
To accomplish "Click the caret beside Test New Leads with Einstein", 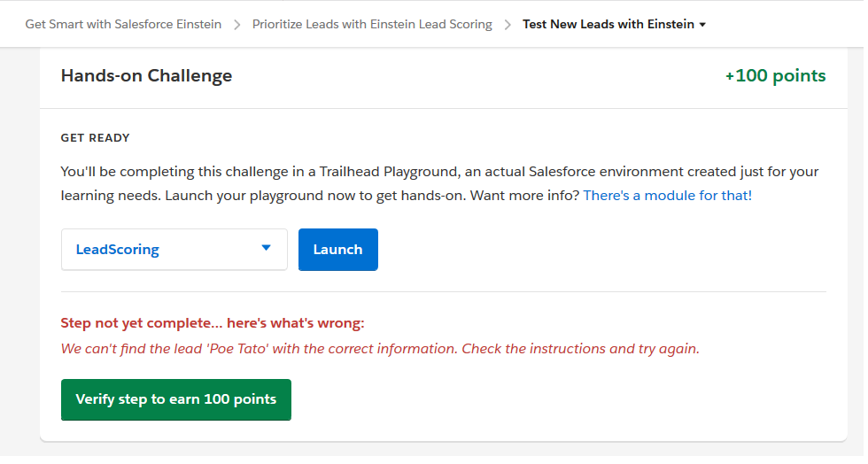I will [702, 25].
